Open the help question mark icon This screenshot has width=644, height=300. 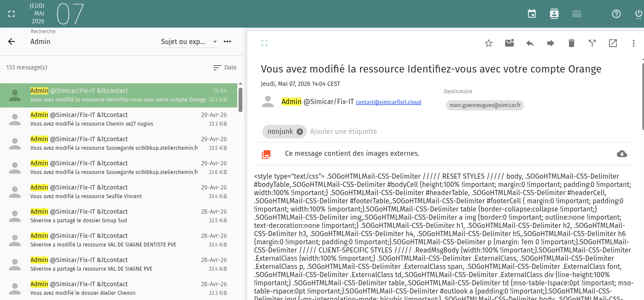[x=616, y=14]
